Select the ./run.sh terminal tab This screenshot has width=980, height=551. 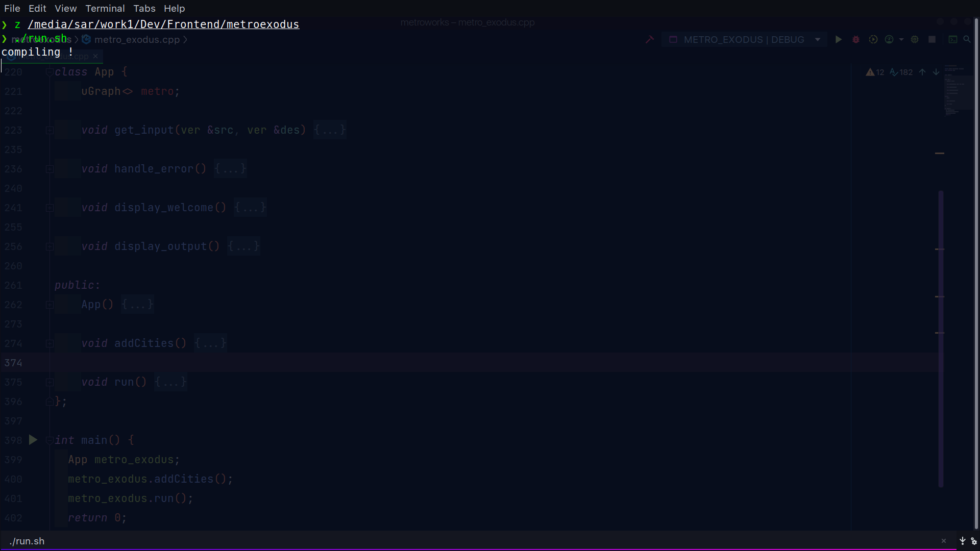pos(28,541)
